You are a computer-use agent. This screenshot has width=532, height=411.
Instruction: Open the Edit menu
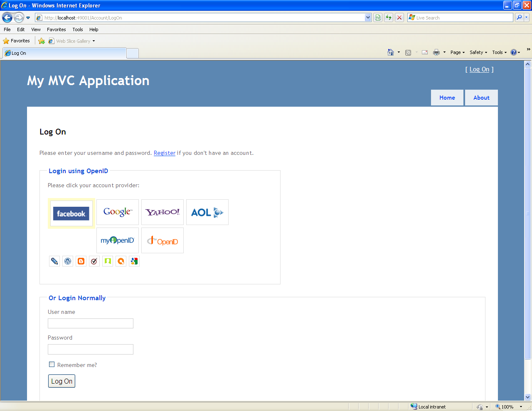click(21, 29)
